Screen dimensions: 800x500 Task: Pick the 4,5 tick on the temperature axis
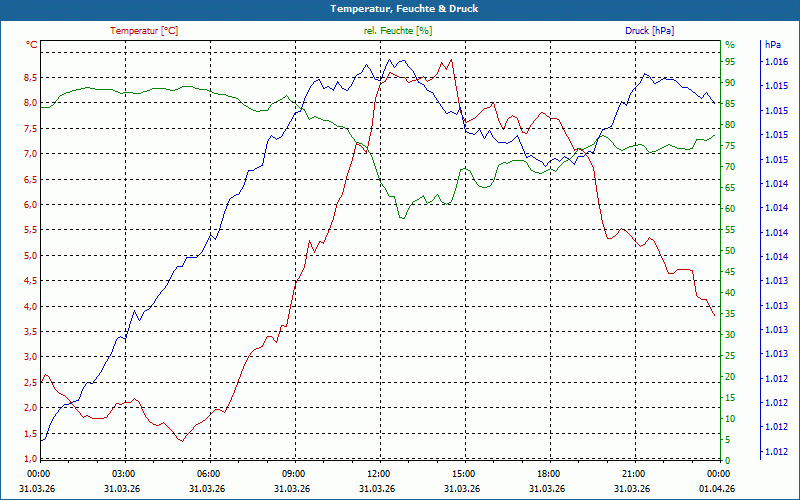pyautogui.click(x=31, y=281)
